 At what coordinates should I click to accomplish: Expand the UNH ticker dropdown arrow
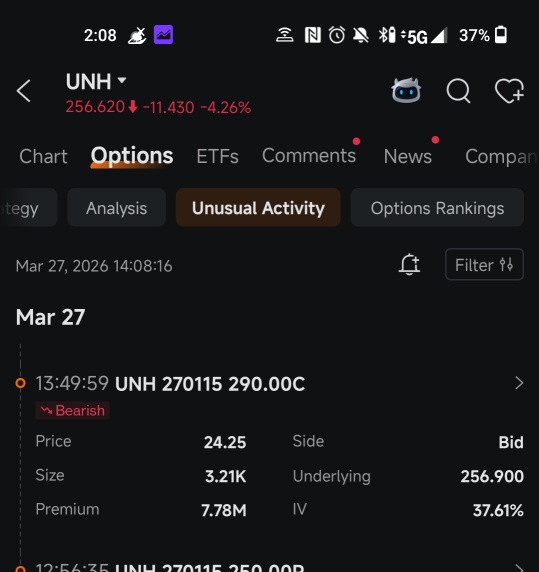(121, 80)
